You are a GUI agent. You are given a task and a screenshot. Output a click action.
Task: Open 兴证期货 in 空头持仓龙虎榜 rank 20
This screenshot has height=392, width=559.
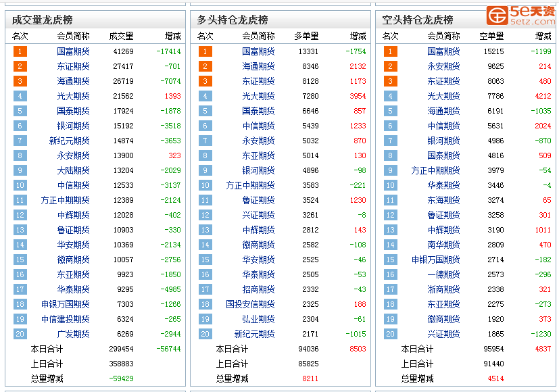point(444,334)
